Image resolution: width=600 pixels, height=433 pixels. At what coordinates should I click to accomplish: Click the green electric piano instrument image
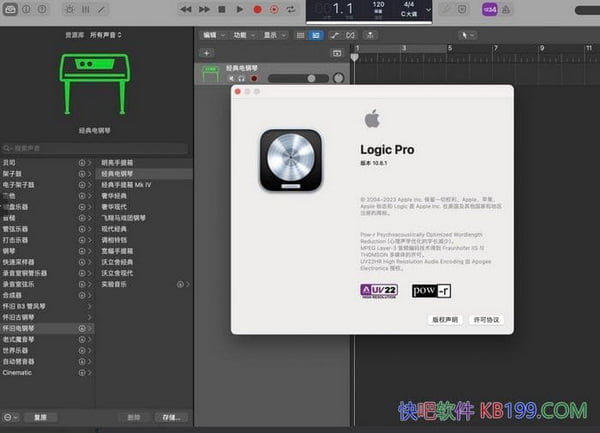pyautogui.click(x=93, y=81)
